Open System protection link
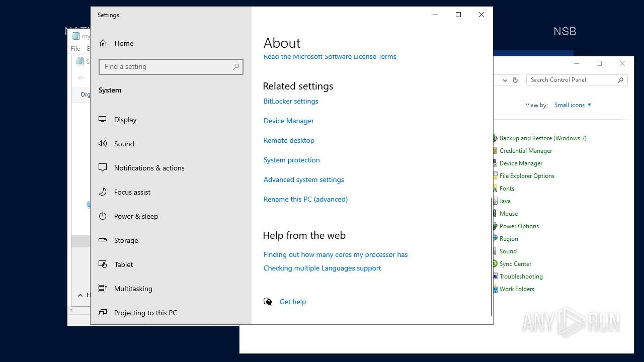This screenshot has width=644, height=362. [x=292, y=160]
